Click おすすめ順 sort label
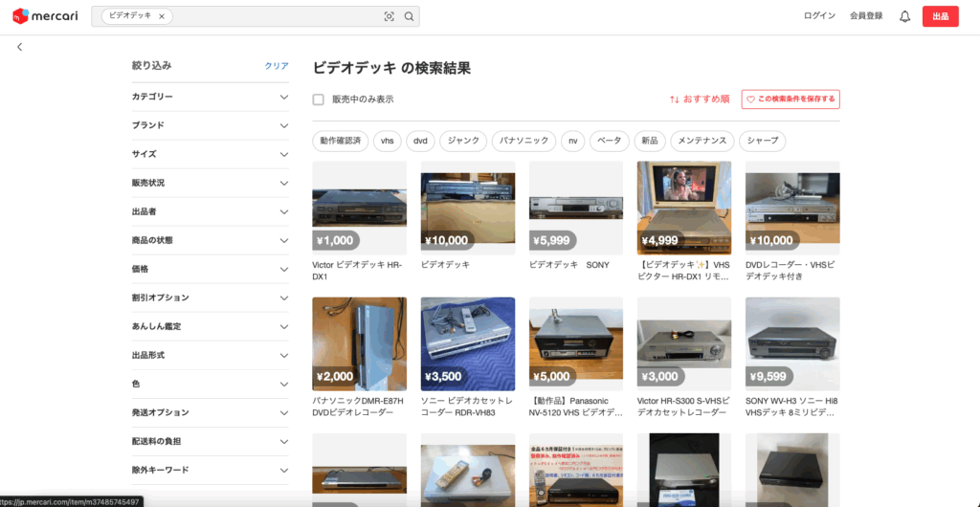Image resolution: width=980 pixels, height=507 pixels. click(706, 99)
